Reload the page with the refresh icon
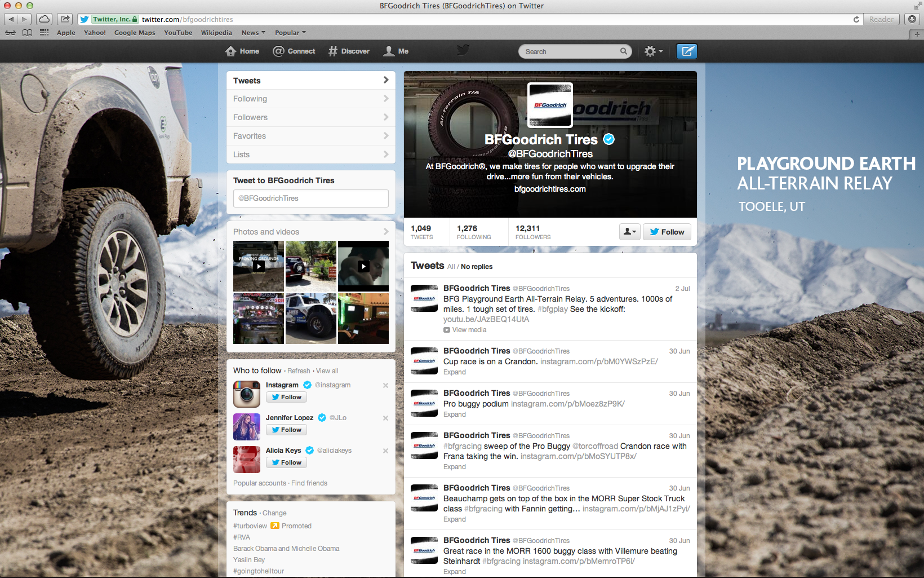 pyautogui.click(x=856, y=19)
